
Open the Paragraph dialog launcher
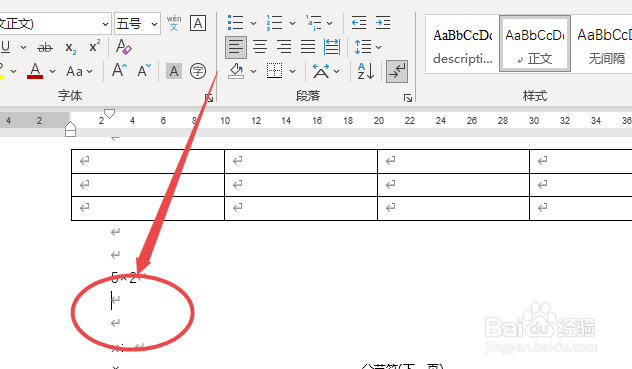click(x=408, y=98)
